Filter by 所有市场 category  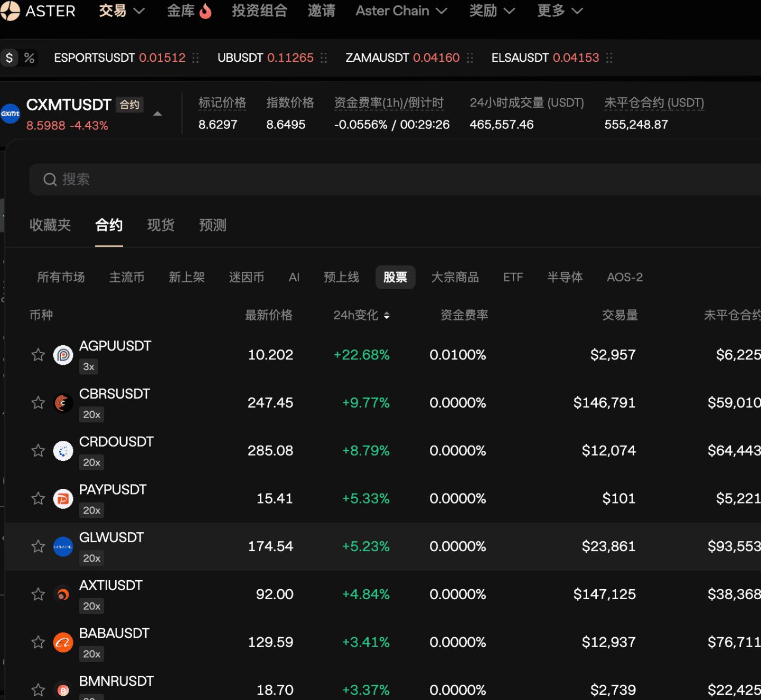[x=61, y=277]
